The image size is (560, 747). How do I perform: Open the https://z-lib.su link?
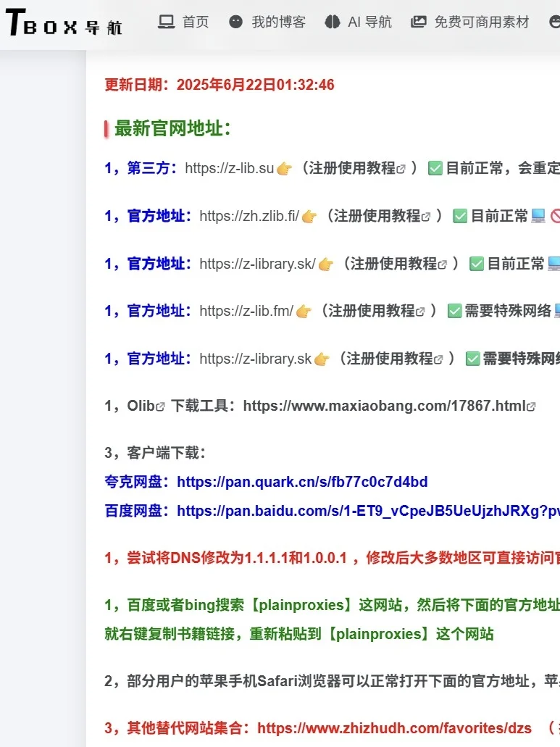coord(230,168)
